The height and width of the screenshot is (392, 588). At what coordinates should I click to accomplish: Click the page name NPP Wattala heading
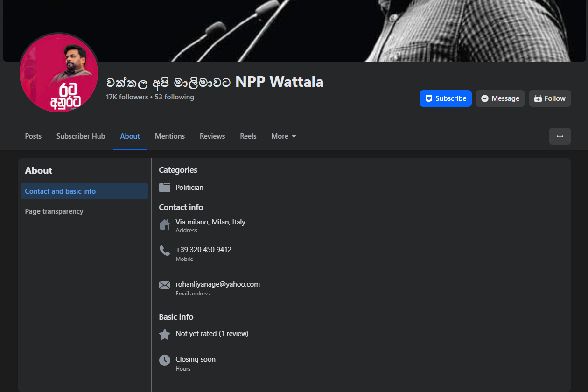tap(215, 82)
